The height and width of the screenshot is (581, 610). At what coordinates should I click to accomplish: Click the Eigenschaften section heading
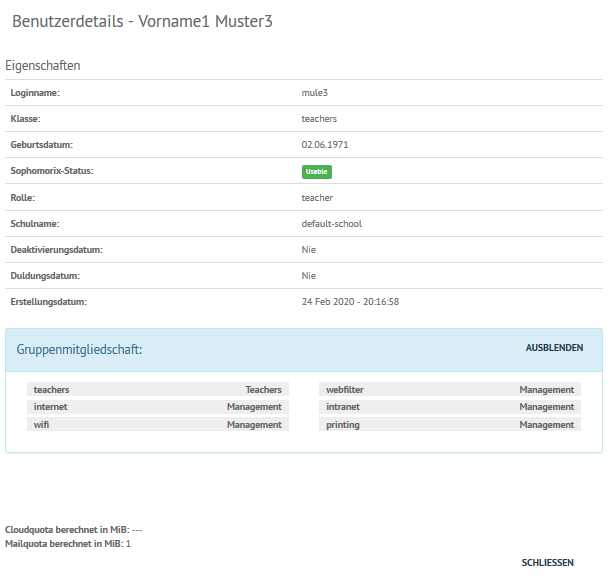(43, 65)
